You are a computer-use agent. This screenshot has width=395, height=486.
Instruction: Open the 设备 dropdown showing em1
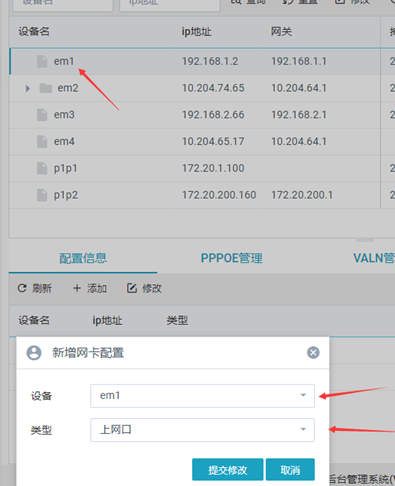(x=202, y=396)
